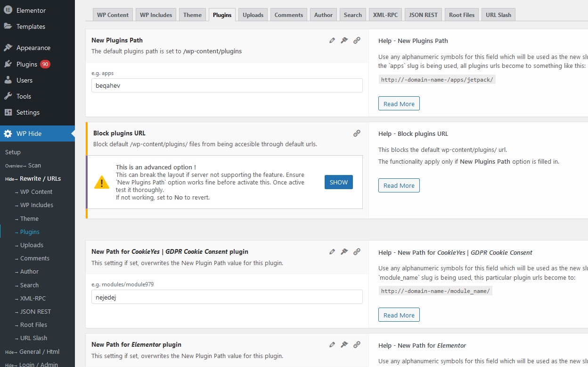Click Read More under Block plugins URL help

(399, 185)
